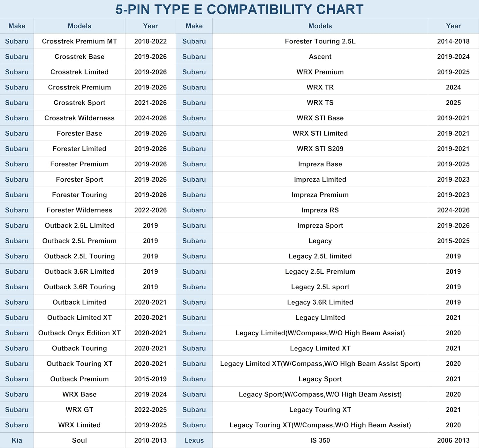Click the "2025" year for WRX TS
This screenshot has width=479, height=448.
453,103
